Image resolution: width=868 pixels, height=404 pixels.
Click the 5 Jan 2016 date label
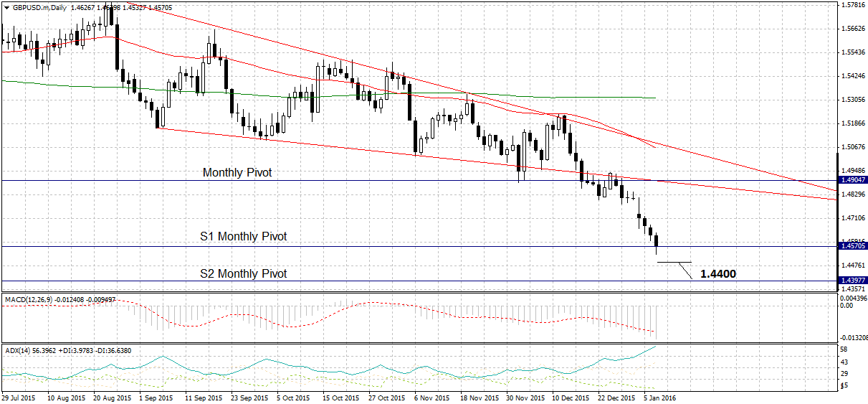(x=659, y=397)
